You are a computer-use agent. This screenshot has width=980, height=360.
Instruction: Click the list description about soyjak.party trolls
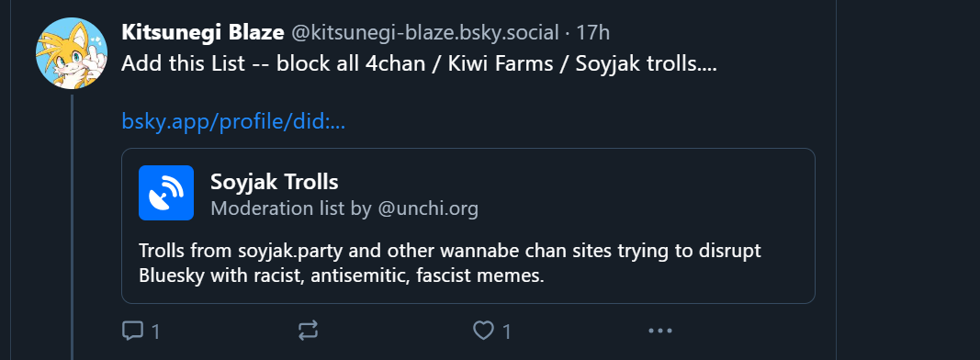[450, 264]
